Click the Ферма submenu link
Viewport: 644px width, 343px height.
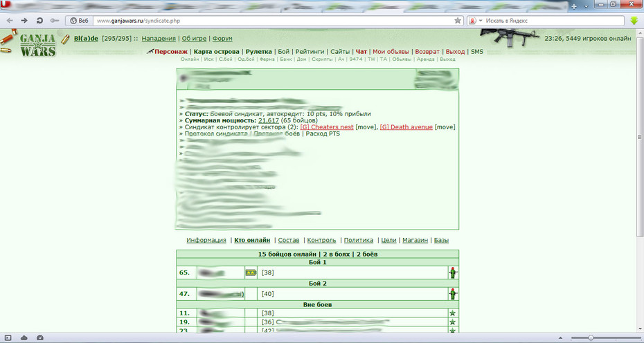point(267,59)
